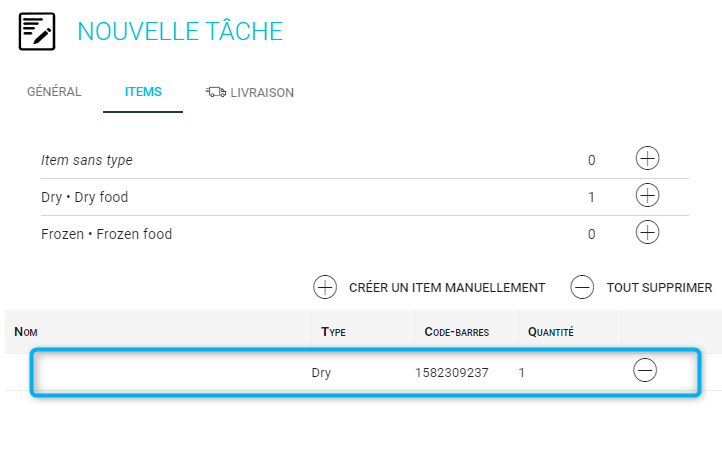Screen dimensions: 722x457
Task: Select barcode 1582309237 in the row
Action: [x=452, y=373]
